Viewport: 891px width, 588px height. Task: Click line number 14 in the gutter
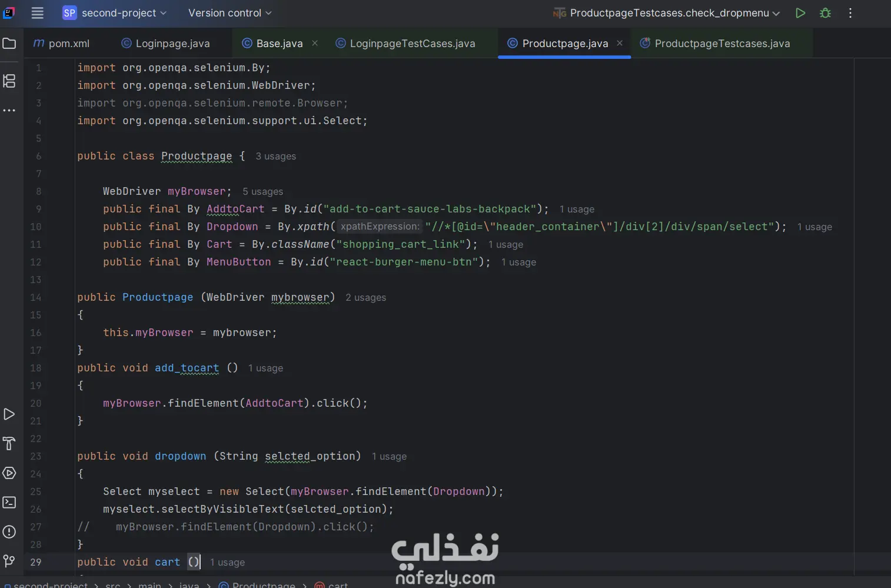coord(36,297)
